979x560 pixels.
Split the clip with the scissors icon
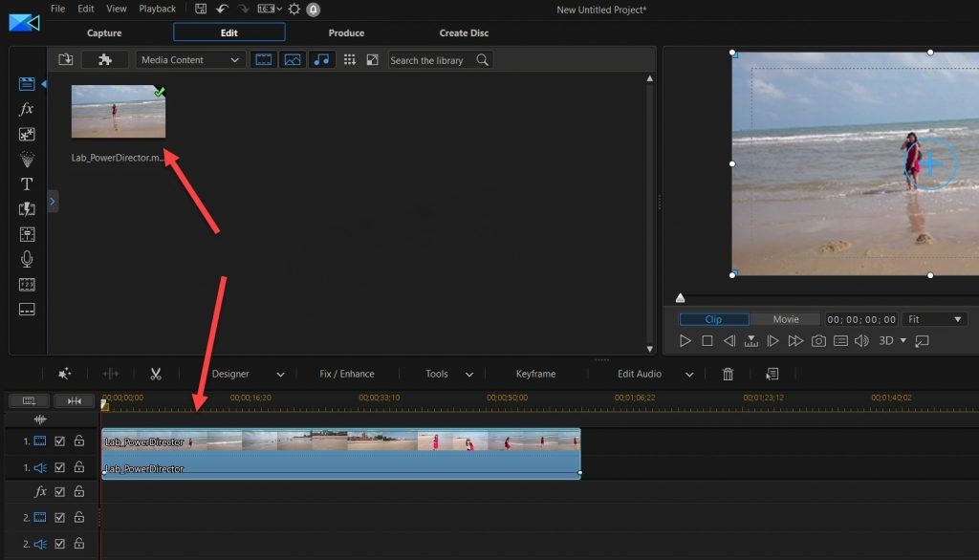tap(156, 373)
